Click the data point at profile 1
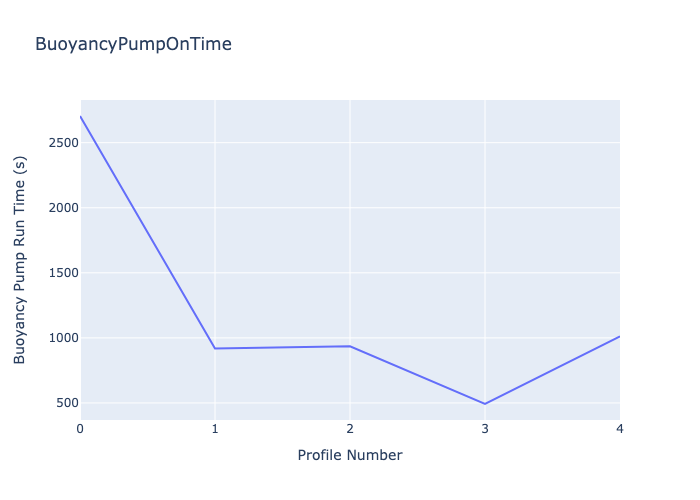Image resolution: width=700 pixels, height=500 pixels. [215, 348]
